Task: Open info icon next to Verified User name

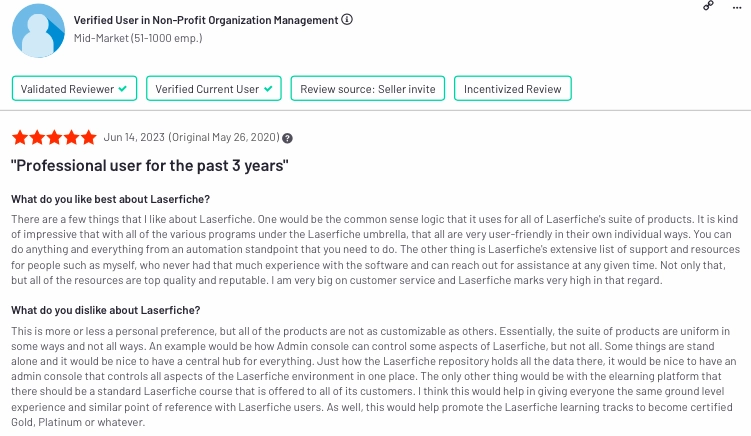Action: click(347, 20)
